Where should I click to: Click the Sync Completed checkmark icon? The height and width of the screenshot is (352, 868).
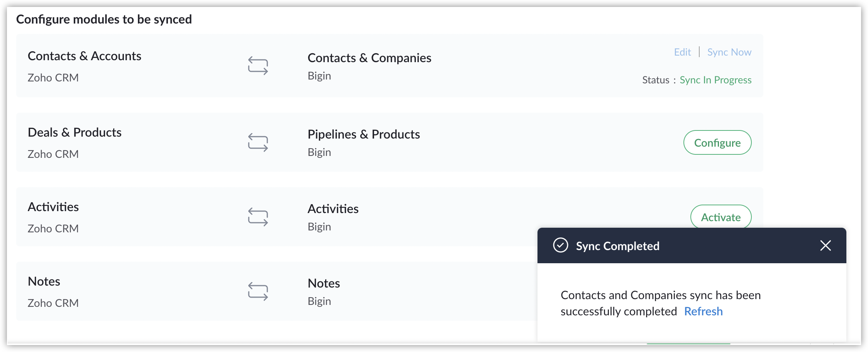560,245
